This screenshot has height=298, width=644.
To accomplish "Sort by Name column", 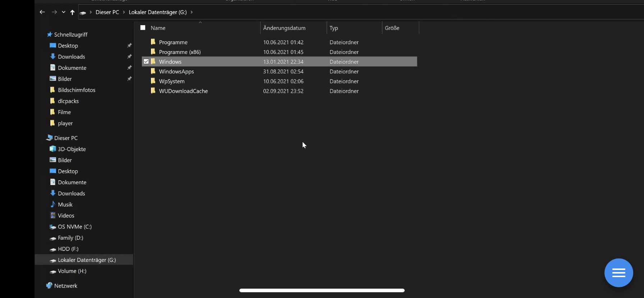I will click(158, 28).
